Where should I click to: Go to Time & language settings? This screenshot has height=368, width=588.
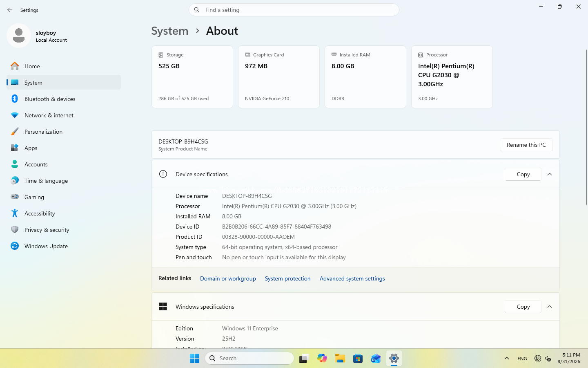click(64, 181)
